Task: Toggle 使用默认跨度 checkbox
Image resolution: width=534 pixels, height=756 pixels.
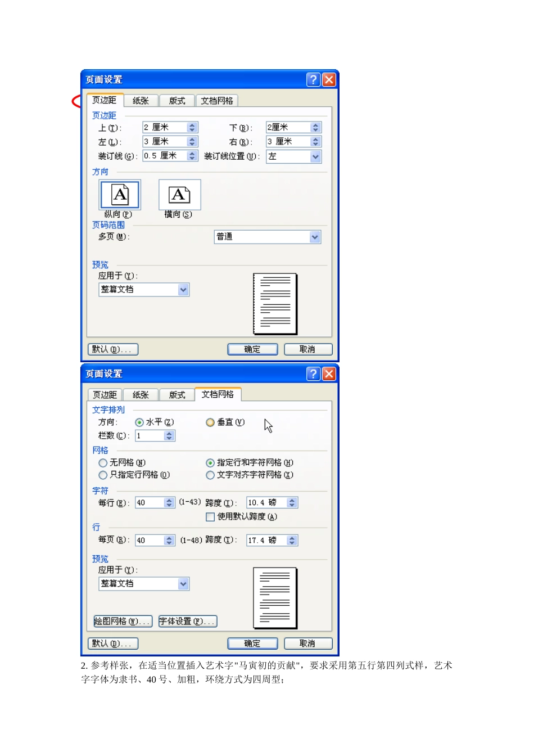Action: tap(210, 516)
